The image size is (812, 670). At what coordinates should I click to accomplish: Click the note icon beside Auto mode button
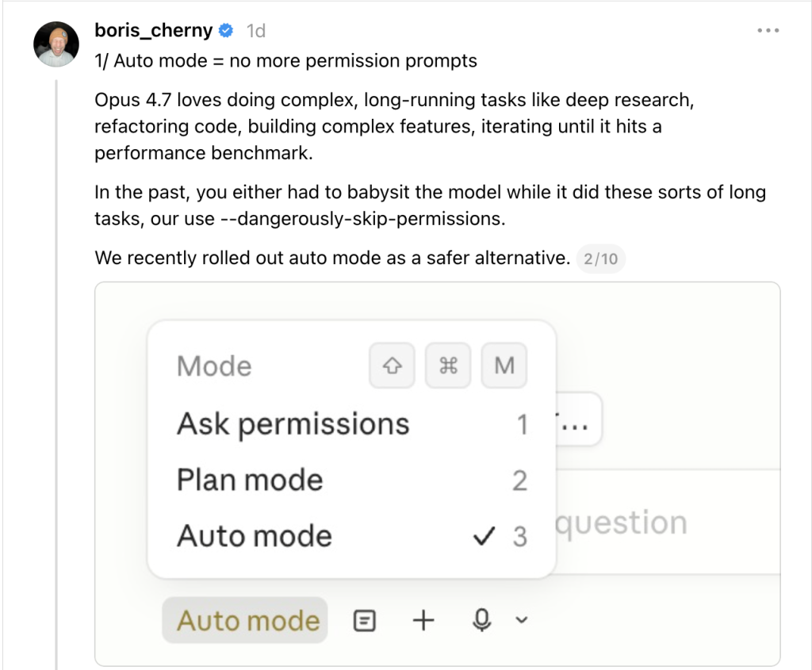[364, 620]
